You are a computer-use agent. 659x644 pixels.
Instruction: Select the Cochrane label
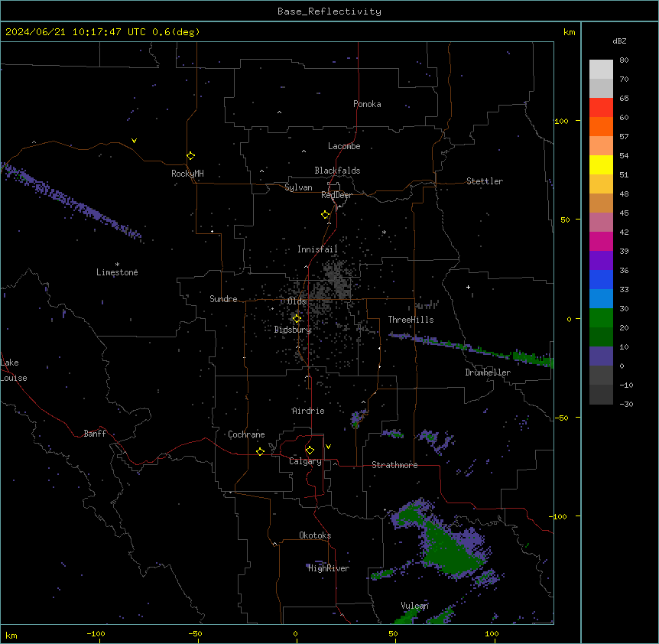coord(246,434)
